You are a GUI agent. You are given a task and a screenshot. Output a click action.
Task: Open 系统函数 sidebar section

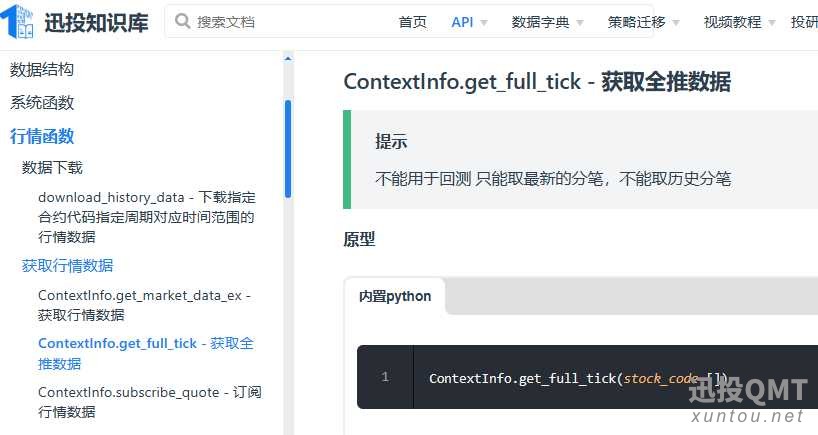(x=42, y=103)
